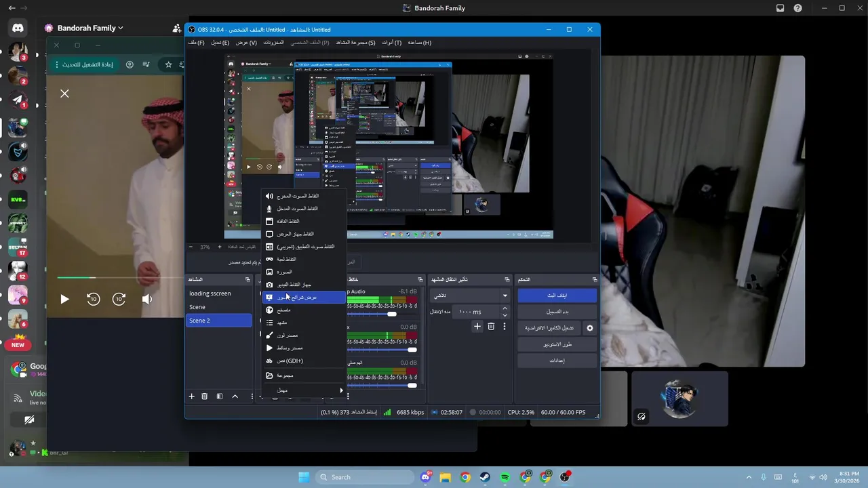The width and height of the screenshot is (868, 488).
Task: Add a transition with the plus icon
Action: (477, 327)
